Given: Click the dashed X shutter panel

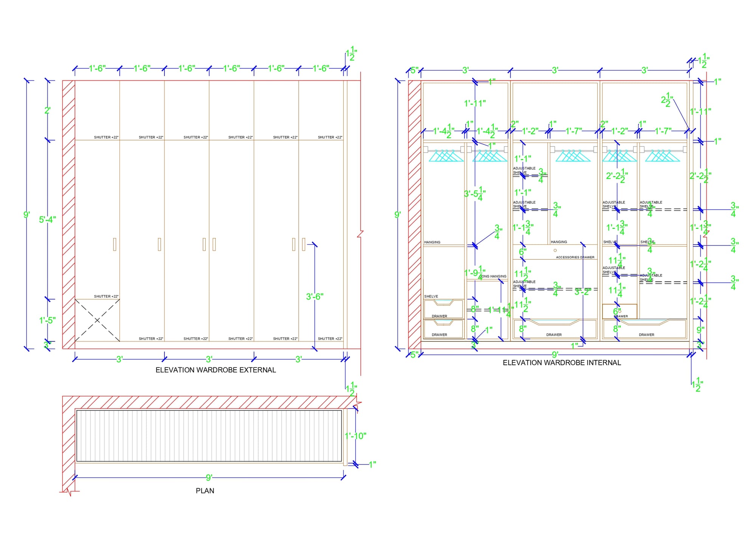Looking at the screenshot, I should 97,320.
